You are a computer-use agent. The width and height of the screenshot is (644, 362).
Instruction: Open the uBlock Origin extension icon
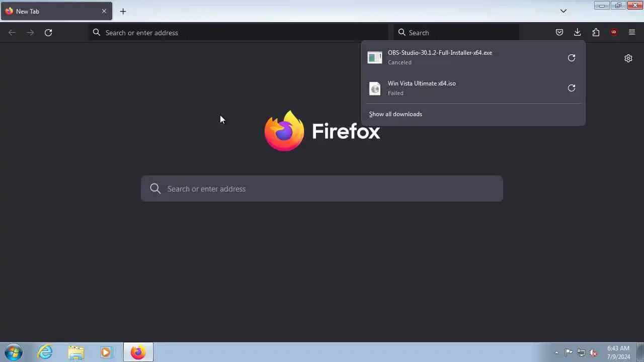point(614,32)
